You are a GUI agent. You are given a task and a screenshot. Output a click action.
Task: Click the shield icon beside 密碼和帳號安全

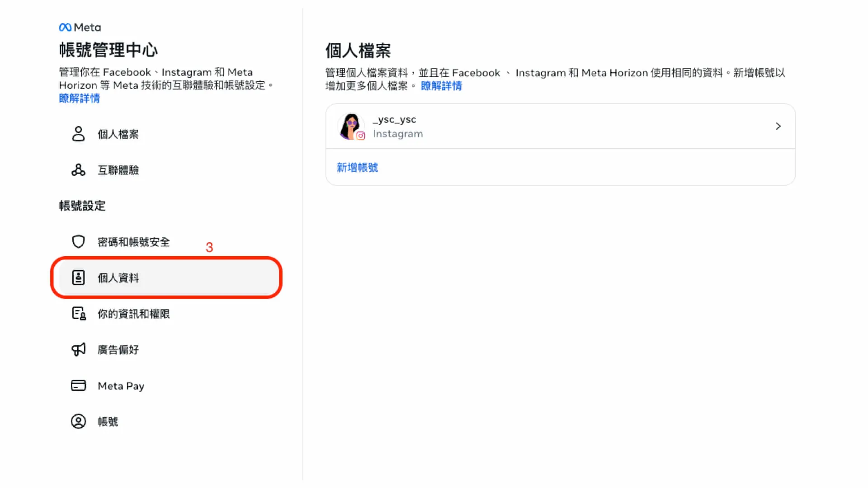[x=78, y=242]
